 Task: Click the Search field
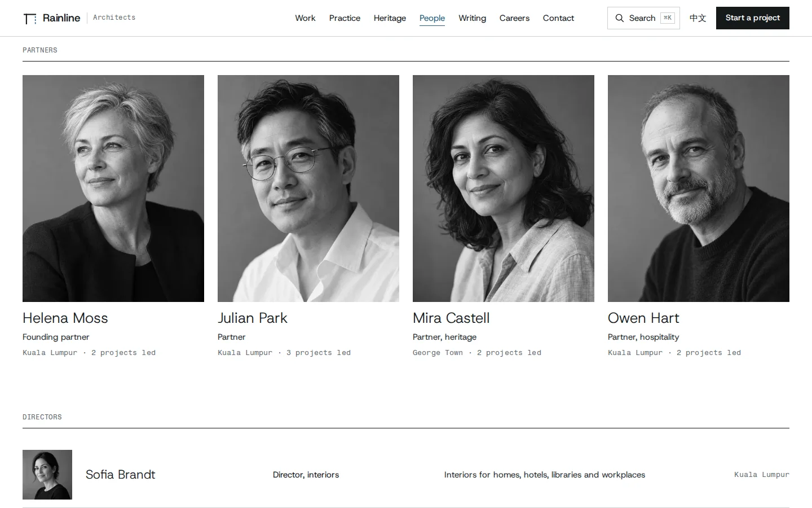[643, 18]
